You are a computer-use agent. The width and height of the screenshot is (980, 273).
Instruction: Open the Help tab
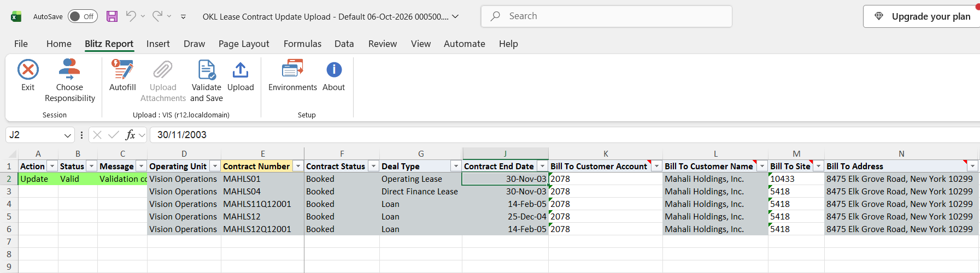(x=508, y=44)
